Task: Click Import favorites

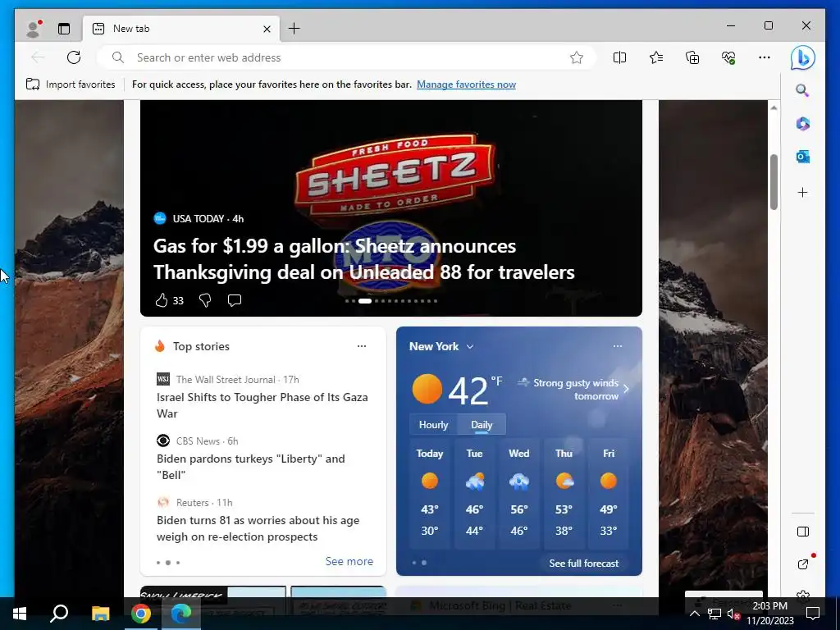Action: pos(71,84)
